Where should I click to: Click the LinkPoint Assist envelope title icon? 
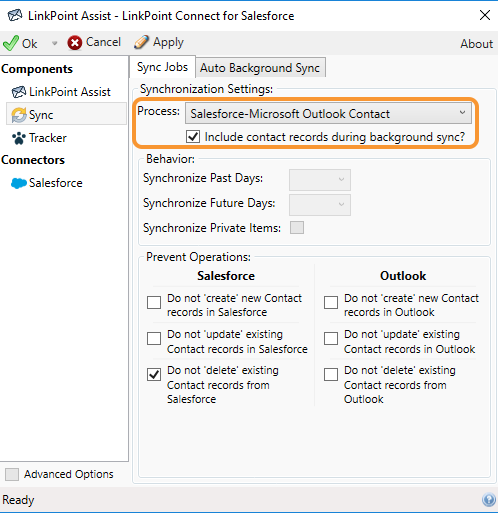[15, 15]
